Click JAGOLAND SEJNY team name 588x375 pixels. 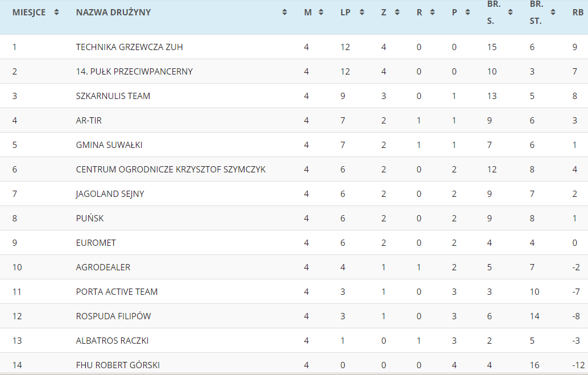[110, 194]
